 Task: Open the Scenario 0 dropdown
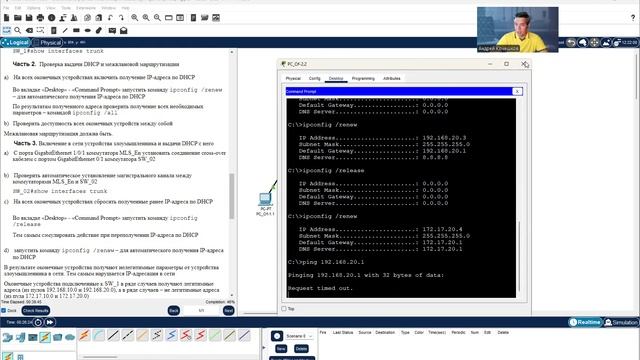point(299,336)
